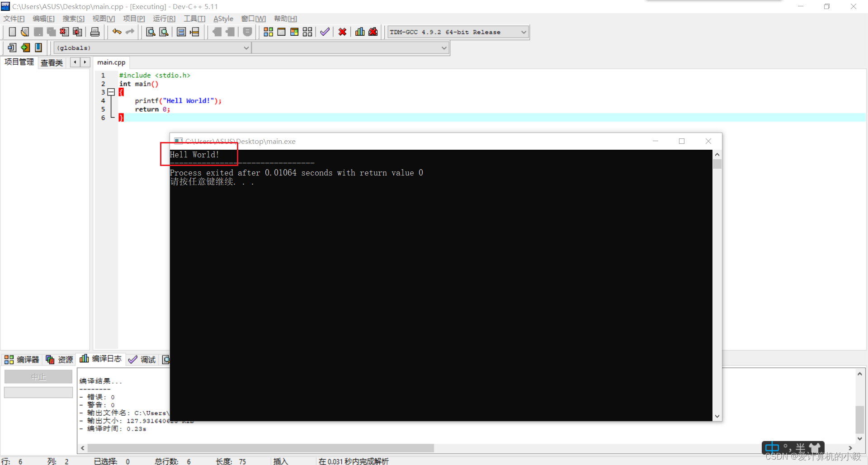This screenshot has height=465, width=868.
Task: Maximize the main.exe console window
Action: [x=682, y=141]
